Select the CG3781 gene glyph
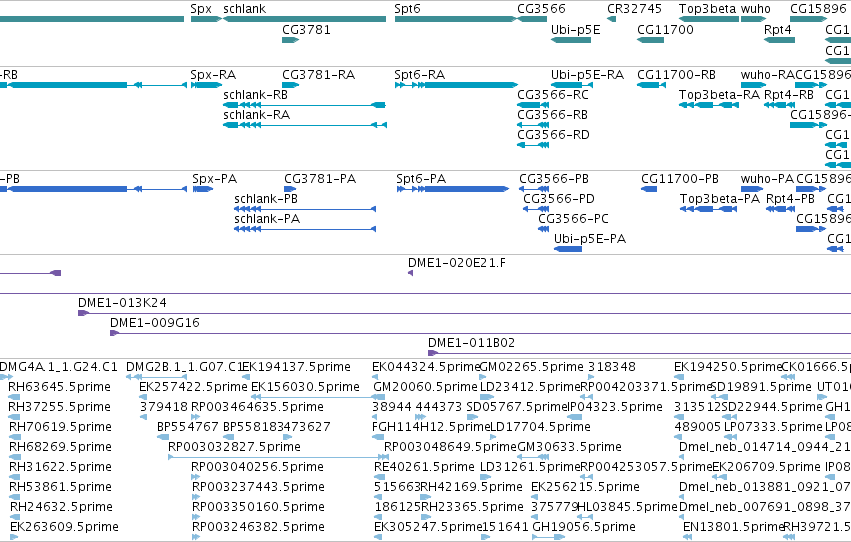The height and width of the screenshot is (542, 851). click(291, 40)
